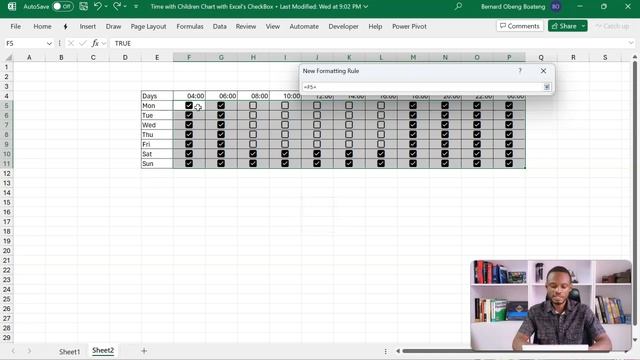Open the Developer tab
The width and height of the screenshot is (640, 360).
click(x=343, y=26)
